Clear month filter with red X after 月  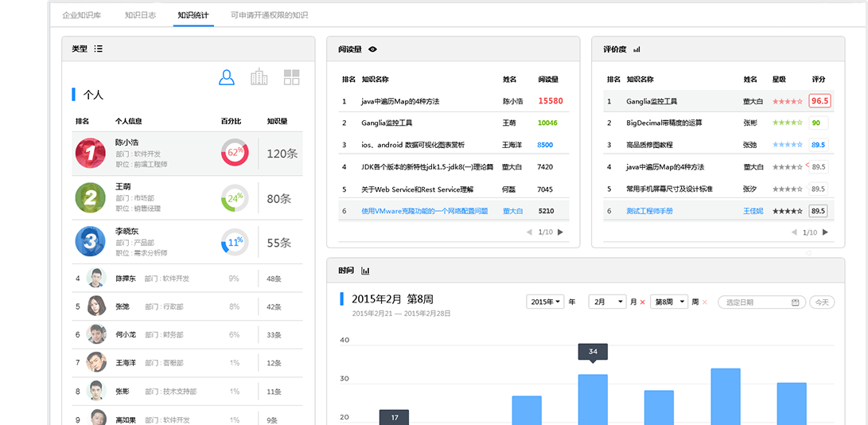pos(642,302)
